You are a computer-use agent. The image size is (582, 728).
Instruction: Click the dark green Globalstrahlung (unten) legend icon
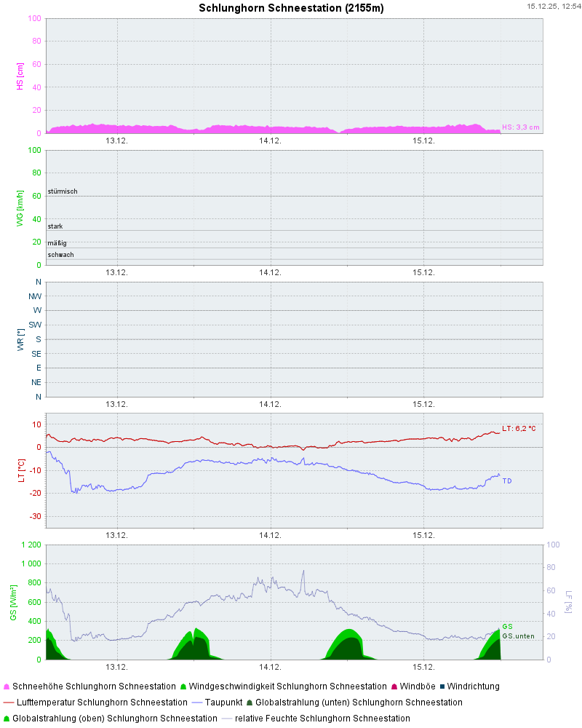tap(250, 703)
